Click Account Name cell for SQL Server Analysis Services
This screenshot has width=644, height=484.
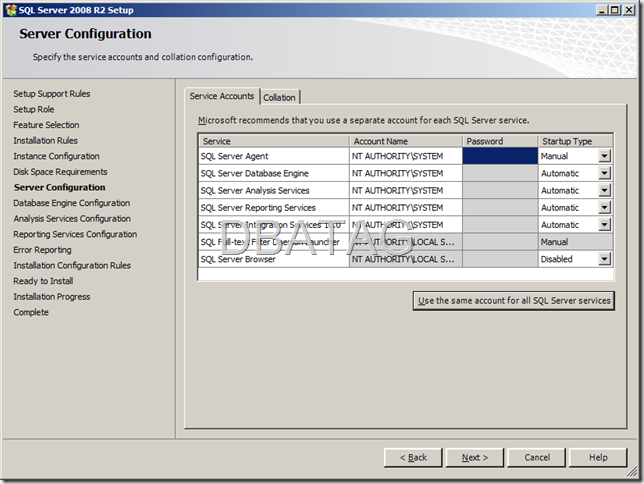pyautogui.click(x=406, y=191)
